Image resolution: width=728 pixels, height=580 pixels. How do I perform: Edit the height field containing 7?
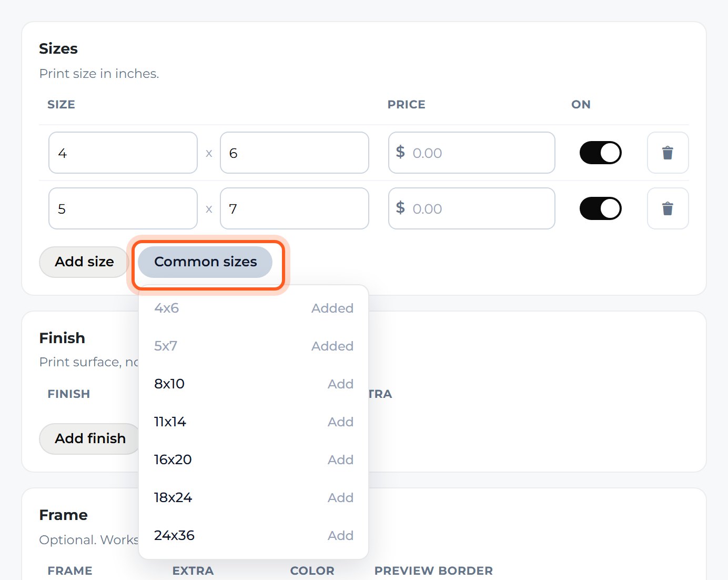(295, 208)
